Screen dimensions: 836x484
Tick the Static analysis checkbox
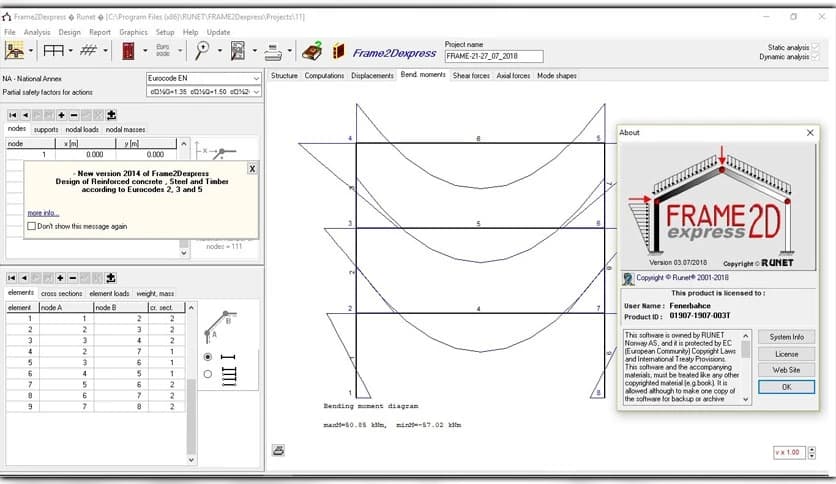pos(815,47)
